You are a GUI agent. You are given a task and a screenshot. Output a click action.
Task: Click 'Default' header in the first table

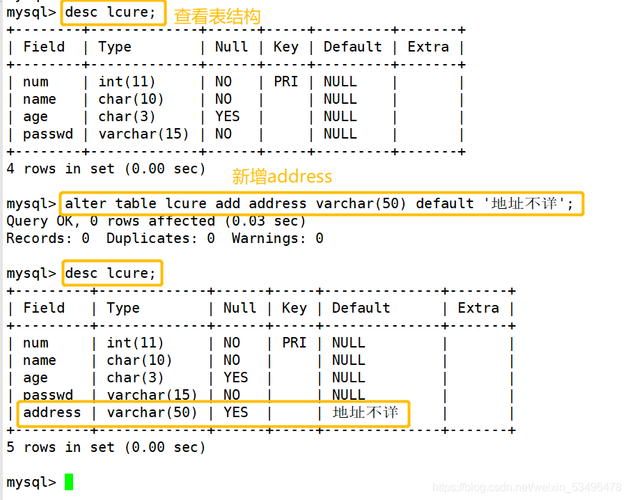[x=352, y=47]
